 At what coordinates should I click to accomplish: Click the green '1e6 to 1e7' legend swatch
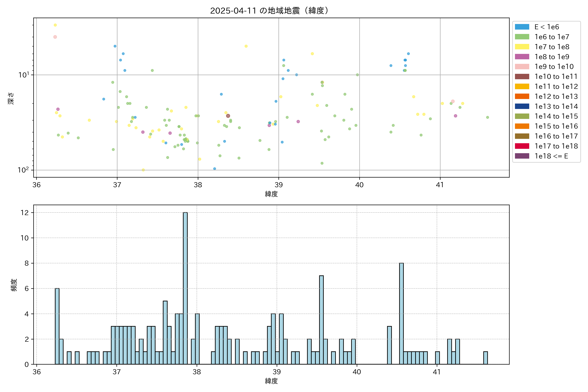click(522, 37)
